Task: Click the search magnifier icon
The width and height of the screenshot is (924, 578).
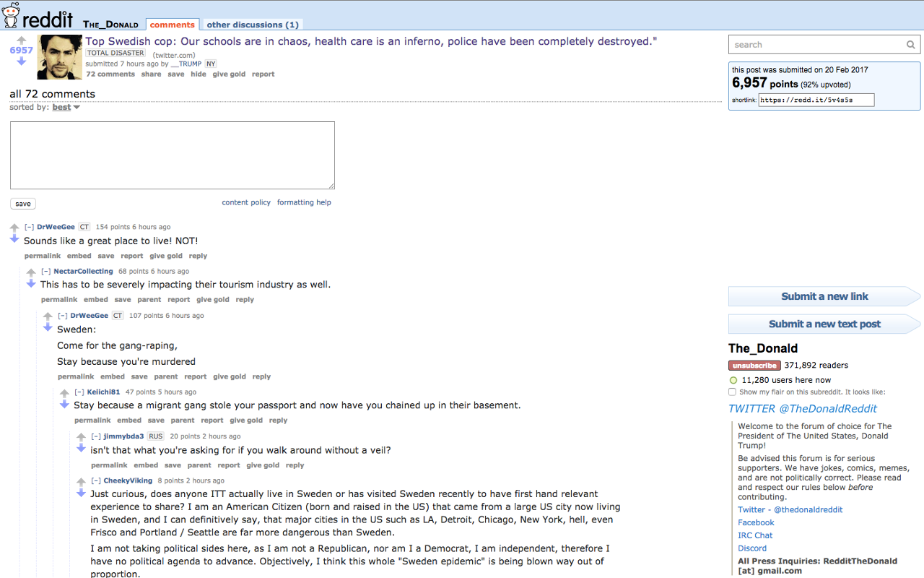Action: 910,45
